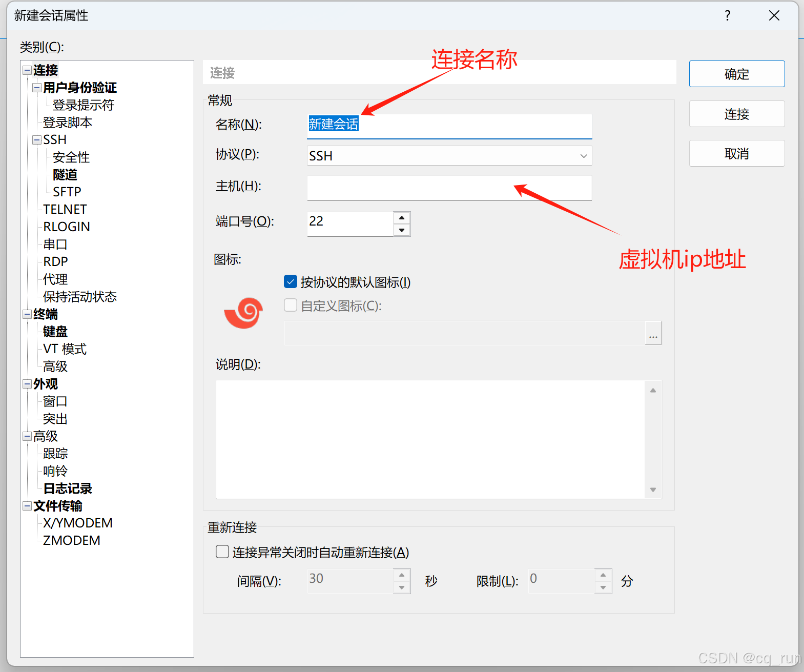Click the help question mark icon

tap(727, 16)
